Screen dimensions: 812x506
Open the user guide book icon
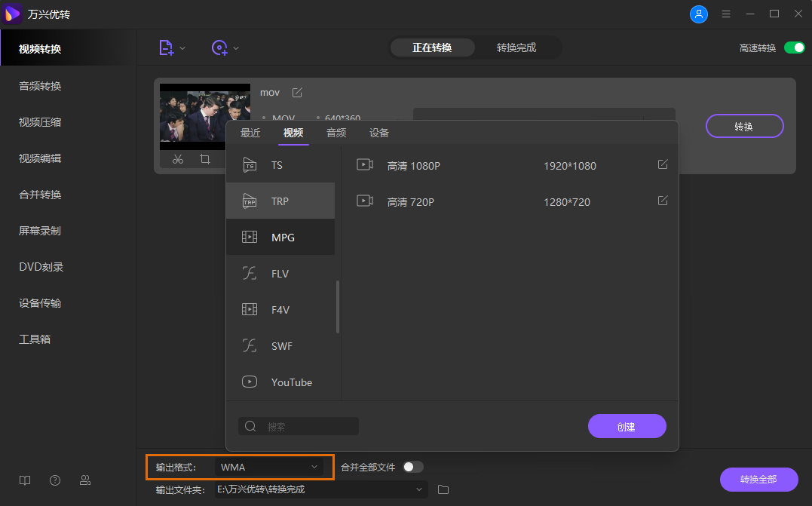click(x=24, y=480)
